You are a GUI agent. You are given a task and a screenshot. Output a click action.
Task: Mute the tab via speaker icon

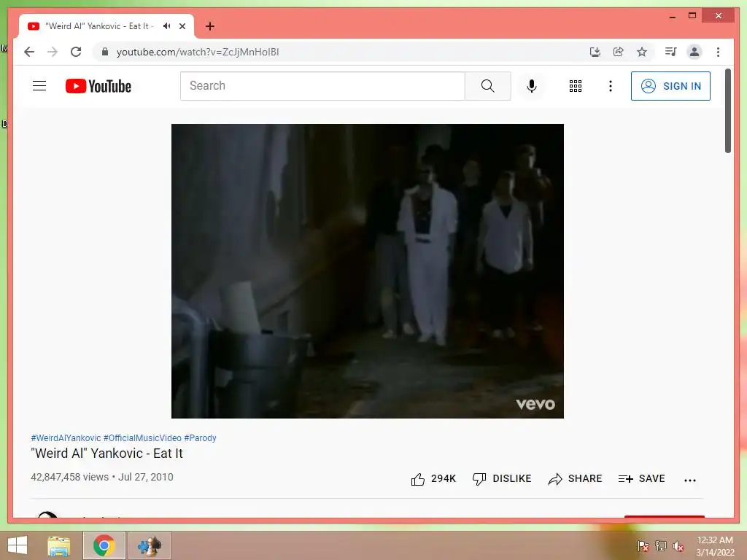[166, 26]
